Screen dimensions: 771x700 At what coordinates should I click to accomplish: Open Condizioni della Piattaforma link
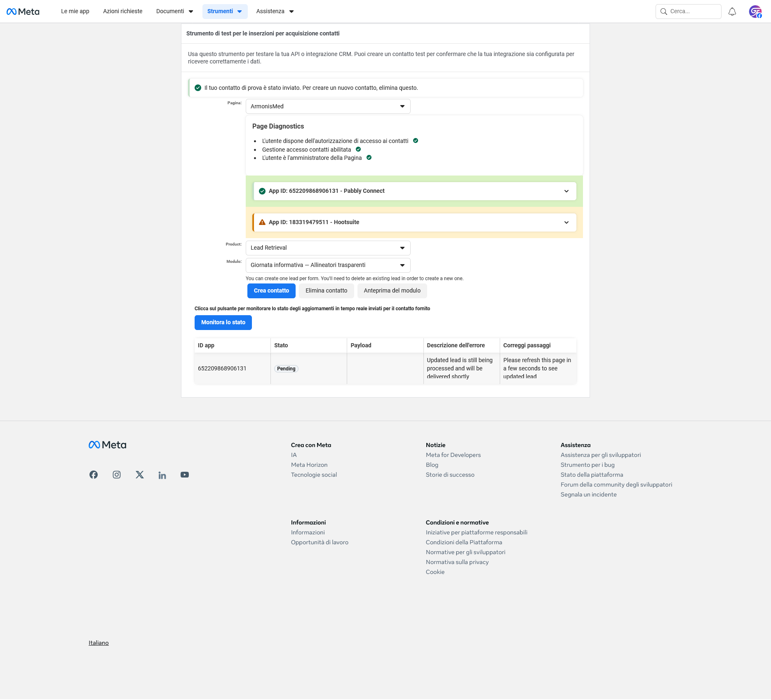464,542
